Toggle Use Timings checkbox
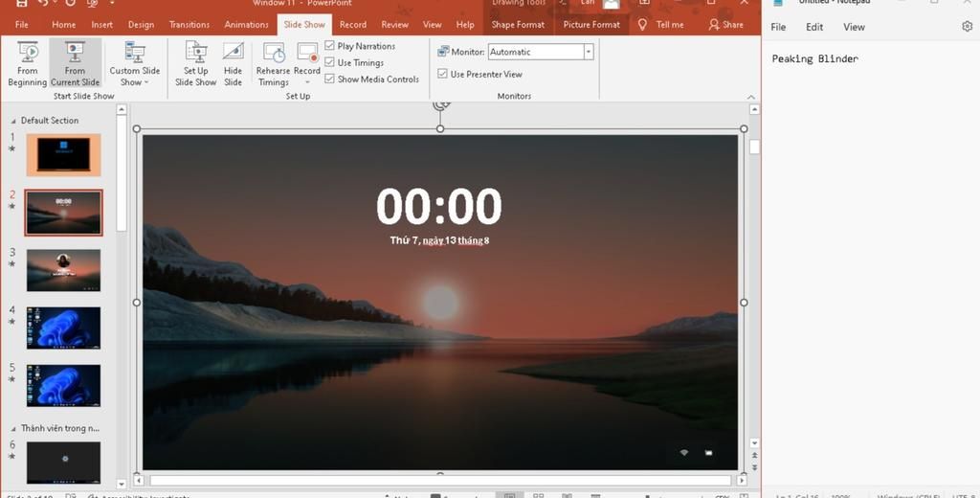 329,62
